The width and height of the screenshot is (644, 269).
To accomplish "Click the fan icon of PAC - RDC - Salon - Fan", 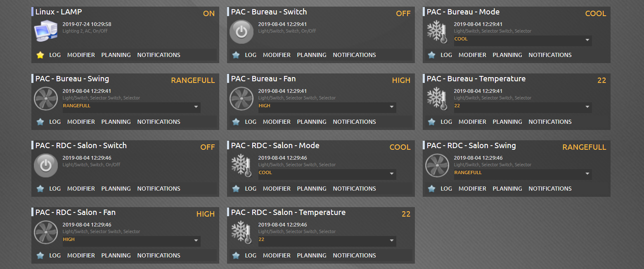I will click(x=45, y=232).
